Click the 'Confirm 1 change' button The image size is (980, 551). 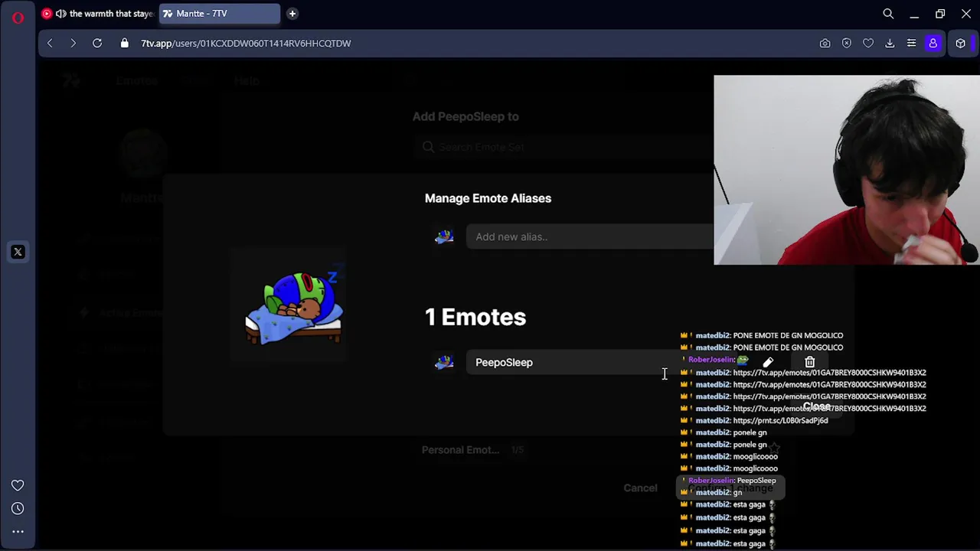point(731,488)
